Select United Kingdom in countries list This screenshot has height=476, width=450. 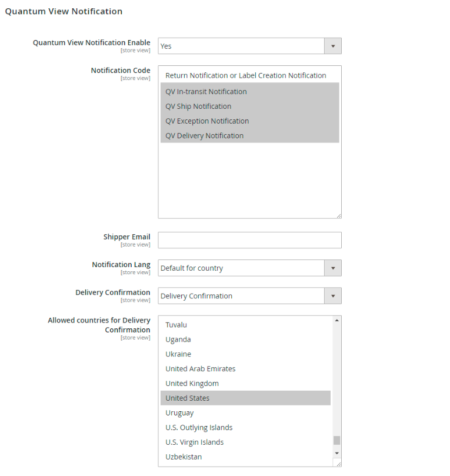coord(192,384)
